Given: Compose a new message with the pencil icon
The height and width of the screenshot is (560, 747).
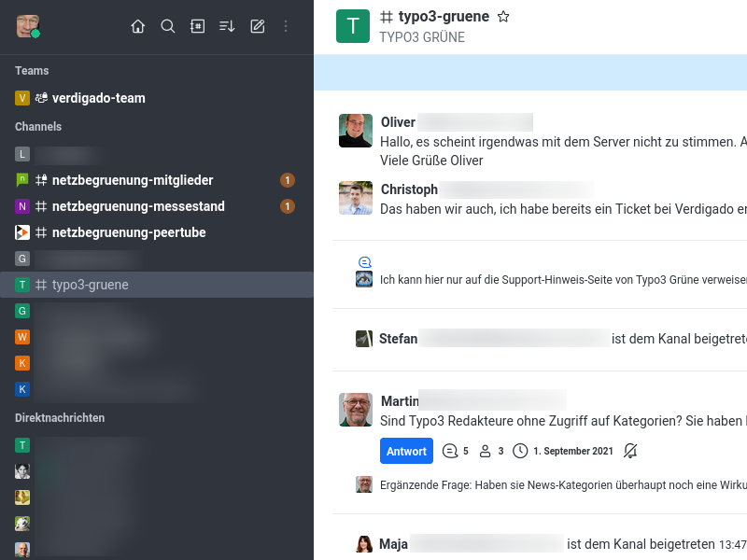Looking at the screenshot, I should click(x=257, y=26).
